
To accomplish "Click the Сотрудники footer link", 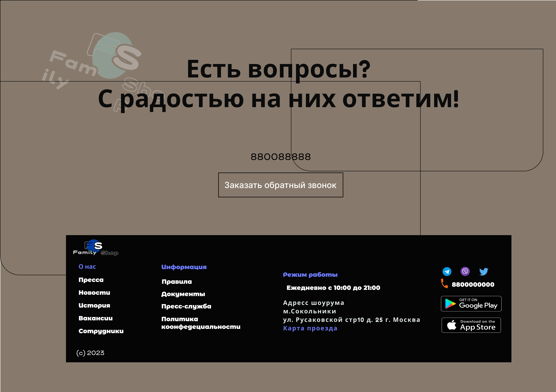I will (101, 331).
